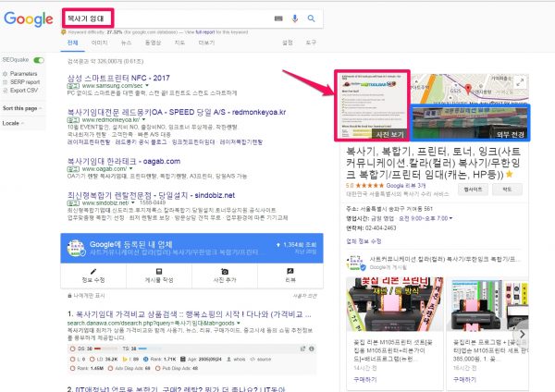The width and height of the screenshot is (555, 392).
Task: Expand the www.samsung.com/sec URL dropdown arrow
Action: tap(147, 86)
